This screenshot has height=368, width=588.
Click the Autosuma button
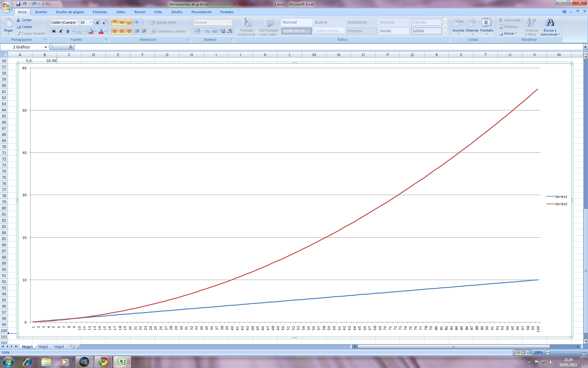[510, 20]
